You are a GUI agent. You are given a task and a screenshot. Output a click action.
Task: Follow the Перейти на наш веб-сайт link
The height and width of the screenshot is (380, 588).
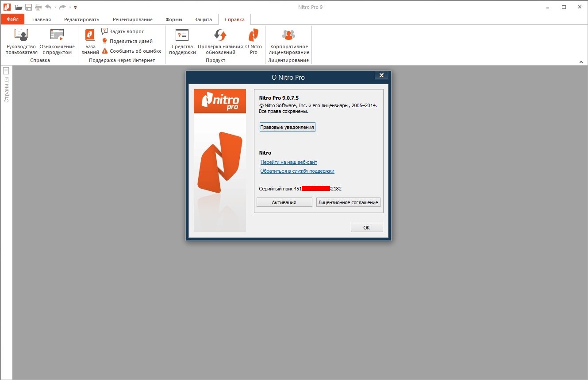pyautogui.click(x=289, y=162)
